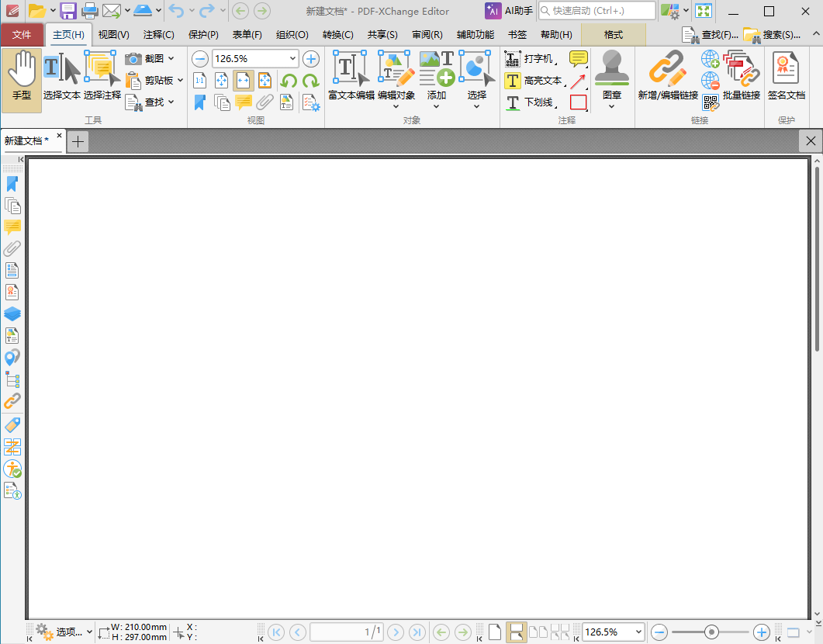The width and height of the screenshot is (823, 644).
Task: Switch to two pages facing layout
Action: [x=538, y=632]
